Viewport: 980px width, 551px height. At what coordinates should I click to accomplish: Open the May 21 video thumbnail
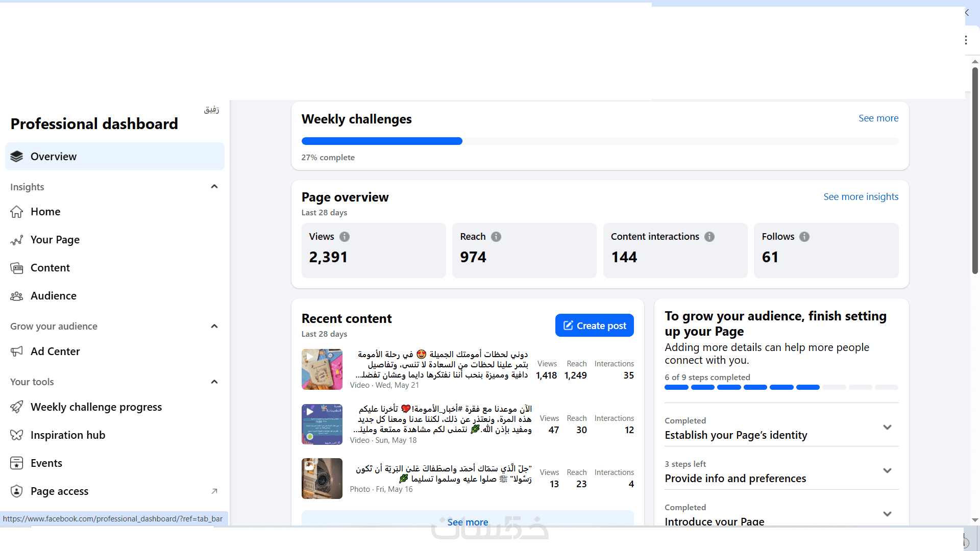322,369
